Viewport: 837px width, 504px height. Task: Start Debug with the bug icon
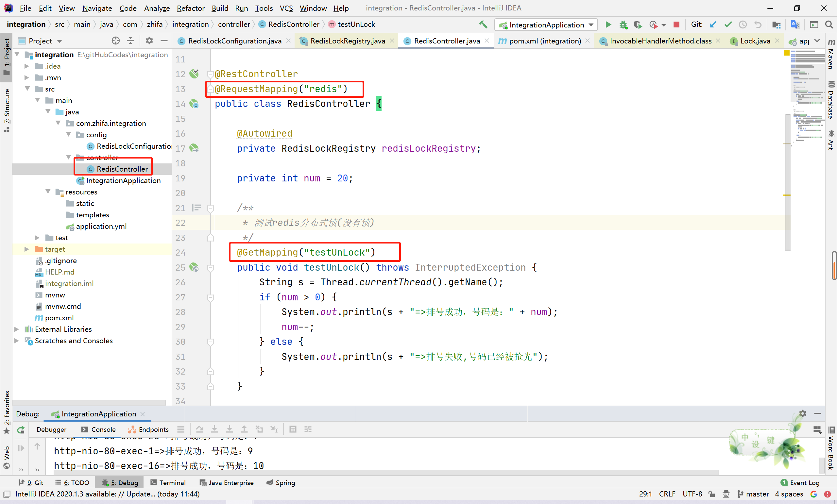click(x=623, y=25)
